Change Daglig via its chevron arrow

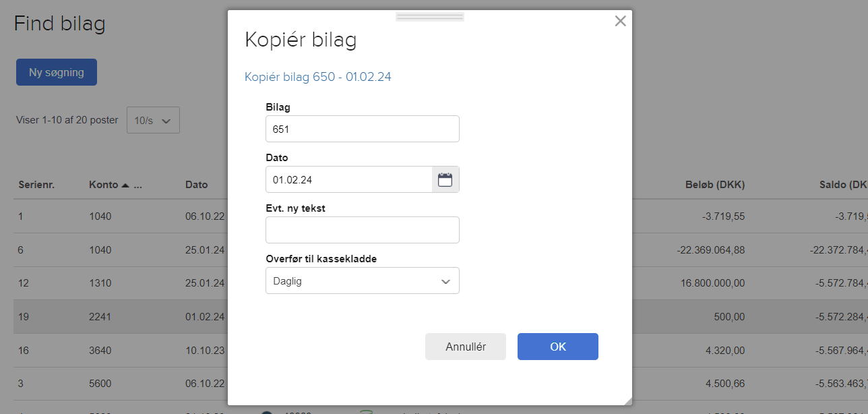pyautogui.click(x=445, y=280)
